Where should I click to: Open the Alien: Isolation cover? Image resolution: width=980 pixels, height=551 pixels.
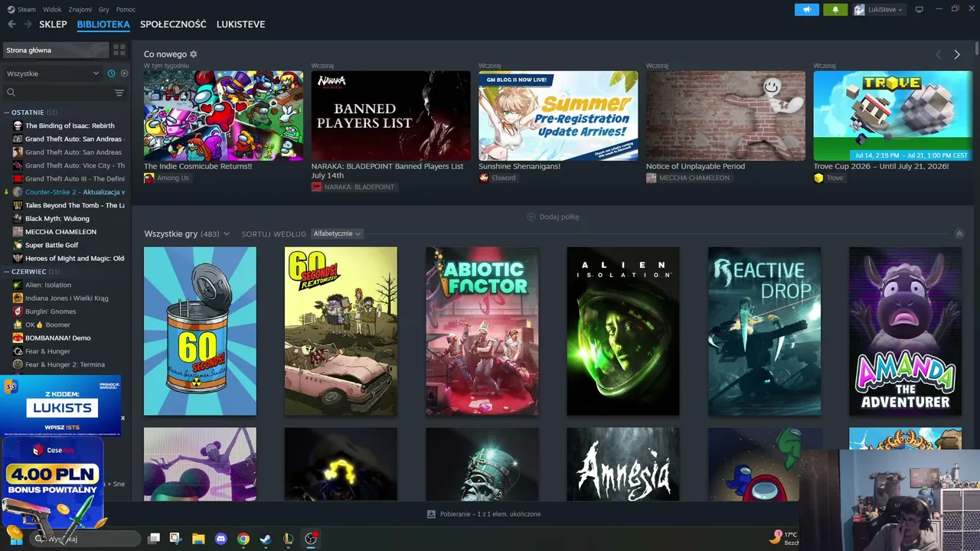coord(623,331)
